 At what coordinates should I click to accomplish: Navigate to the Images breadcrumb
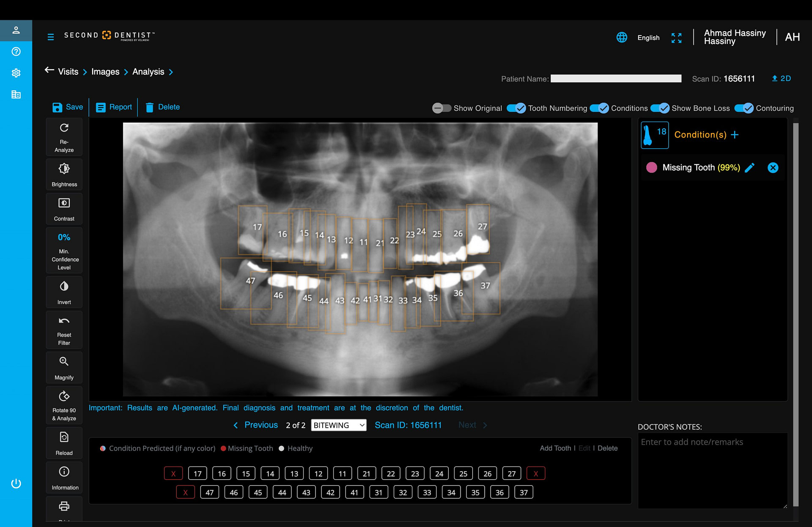105,71
